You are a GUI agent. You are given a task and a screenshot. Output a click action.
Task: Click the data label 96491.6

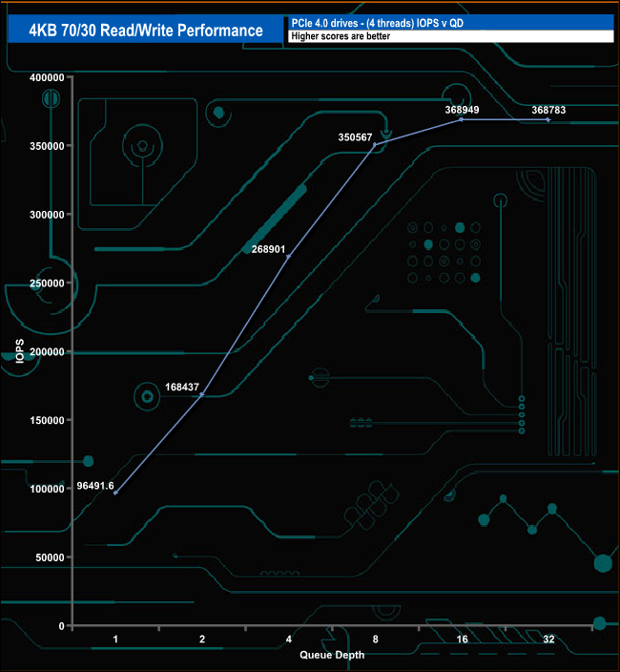pos(95,486)
